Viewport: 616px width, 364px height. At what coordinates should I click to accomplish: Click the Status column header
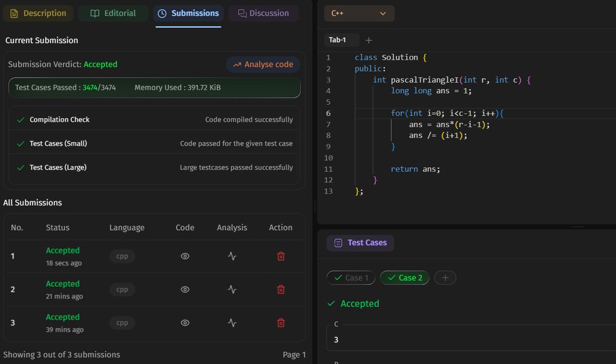click(x=57, y=228)
